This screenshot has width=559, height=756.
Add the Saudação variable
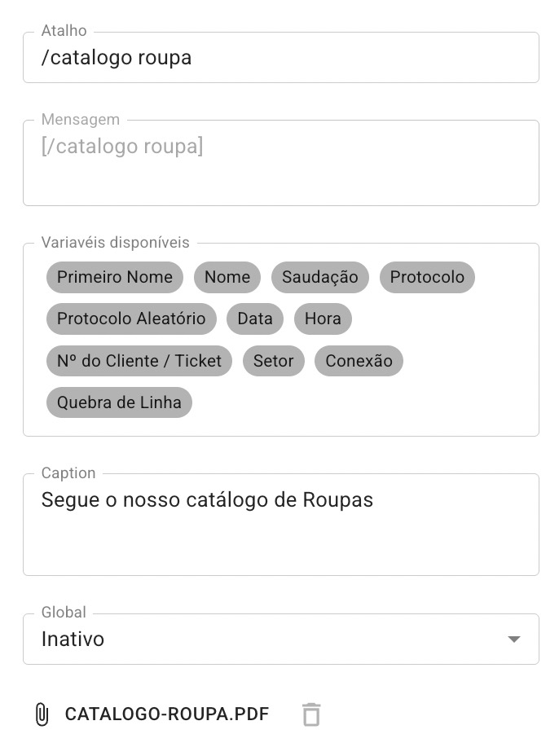click(319, 277)
